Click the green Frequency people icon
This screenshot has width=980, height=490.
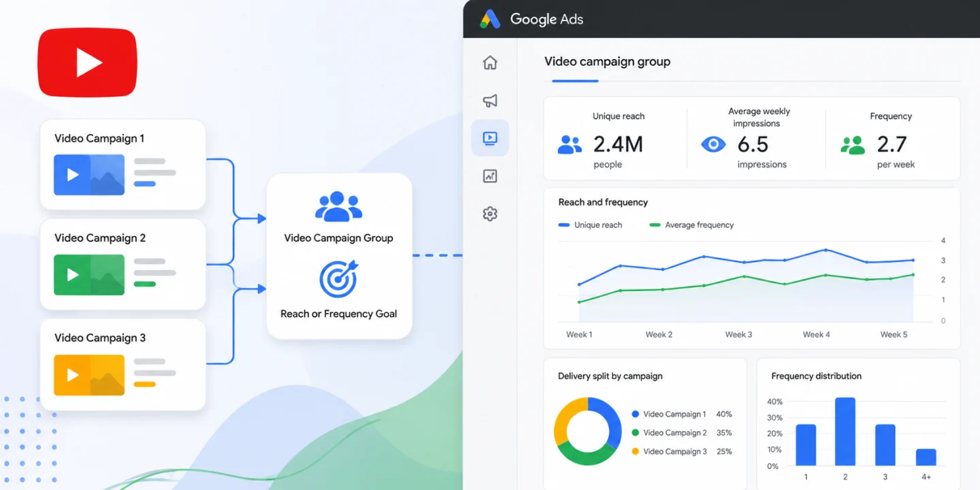(853, 144)
